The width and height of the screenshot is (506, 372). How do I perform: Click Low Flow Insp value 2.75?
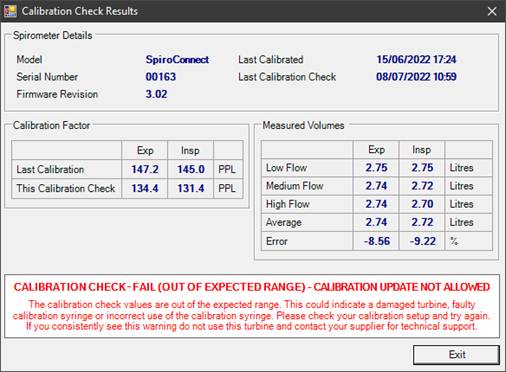422,168
